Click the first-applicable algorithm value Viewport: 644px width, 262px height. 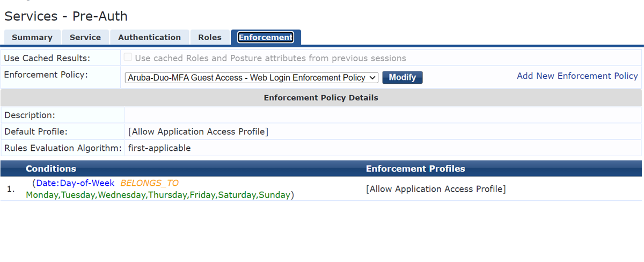(159, 148)
